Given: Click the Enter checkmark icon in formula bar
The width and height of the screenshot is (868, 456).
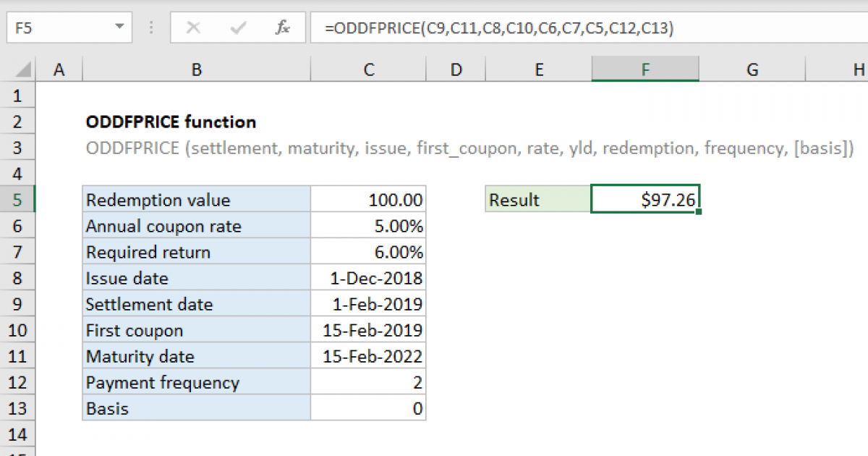Looking at the screenshot, I should pyautogui.click(x=238, y=28).
